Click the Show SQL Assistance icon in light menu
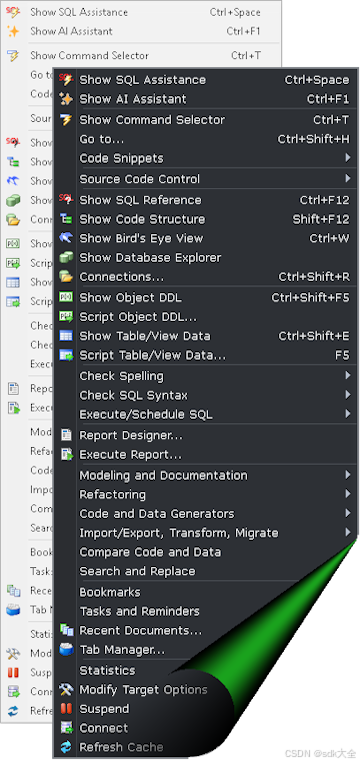Image resolution: width=360 pixels, height=765 pixels. point(13,12)
